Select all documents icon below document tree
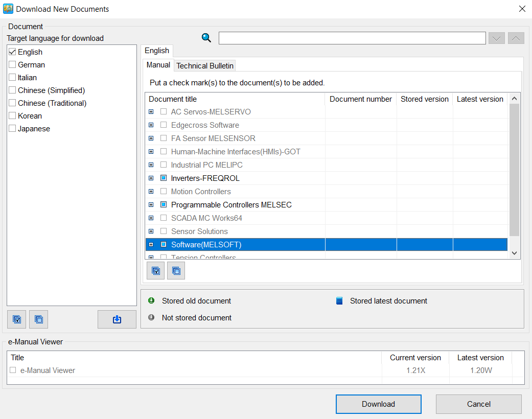The height and width of the screenshot is (419, 532). 156,271
